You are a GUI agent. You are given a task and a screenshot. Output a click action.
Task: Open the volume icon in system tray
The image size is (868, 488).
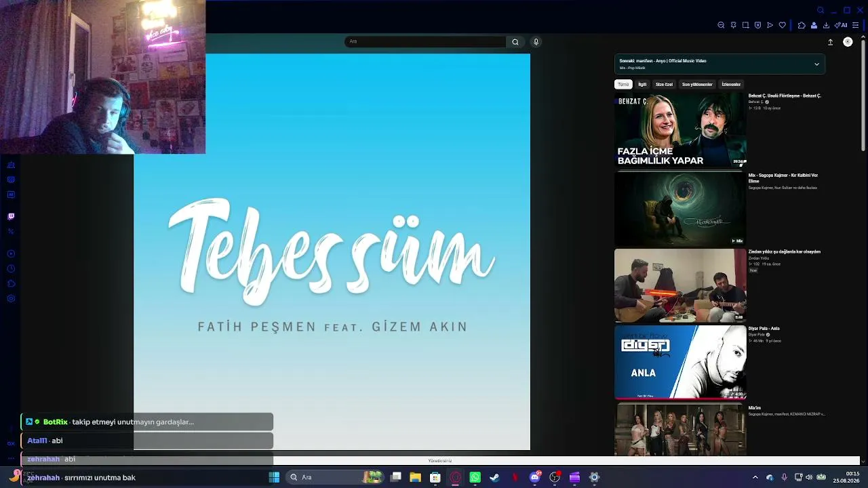tap(809, 477)
